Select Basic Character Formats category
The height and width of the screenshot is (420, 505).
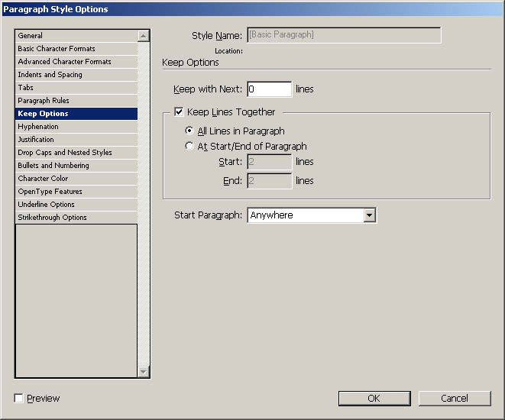click(x=76, y=49)
